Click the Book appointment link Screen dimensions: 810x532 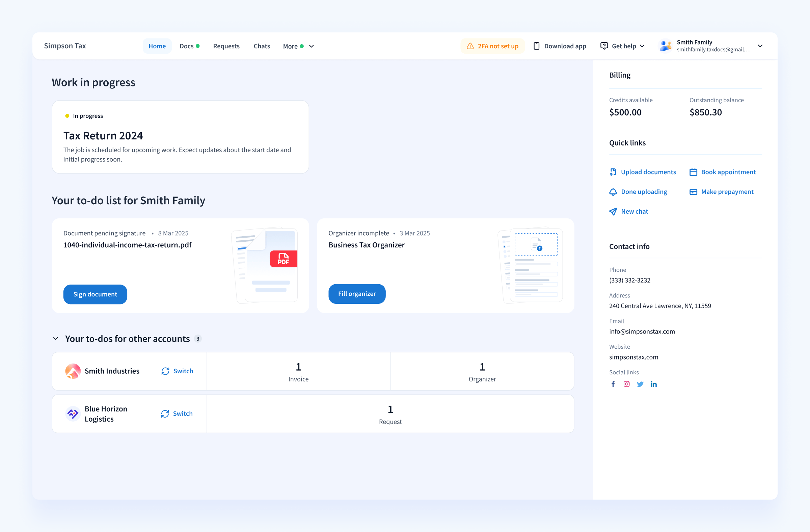(x=728, y=172)
